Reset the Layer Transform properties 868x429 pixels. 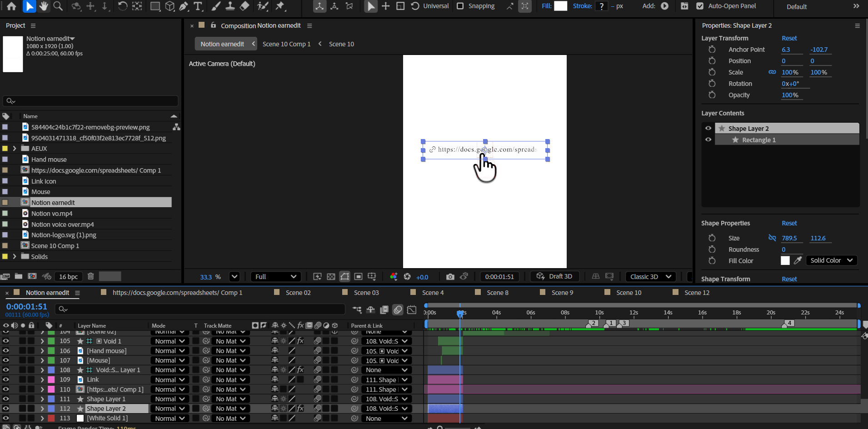click(x=789, y=38)
